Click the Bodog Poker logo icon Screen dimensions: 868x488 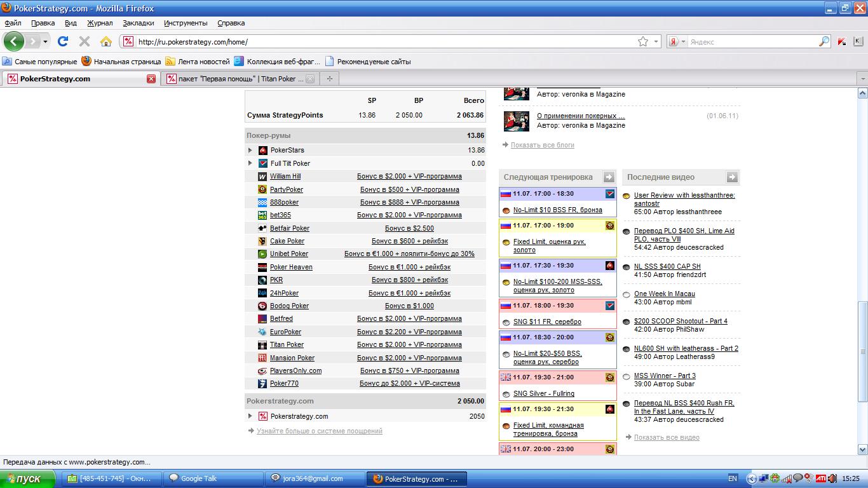point(262,306)
